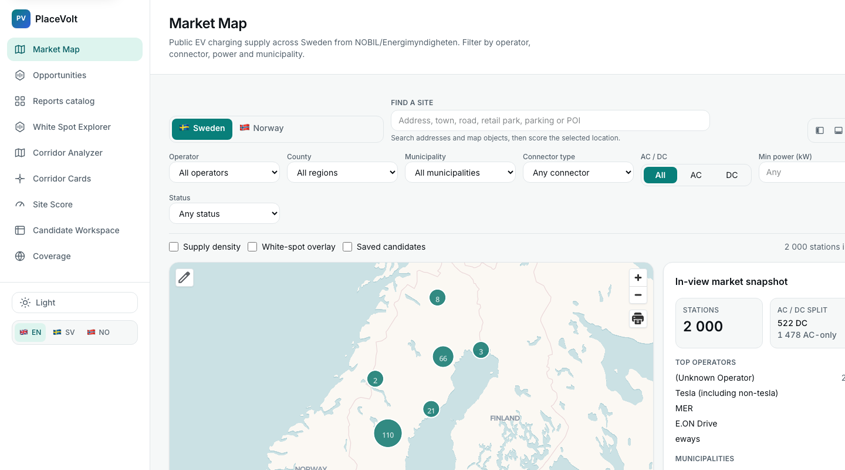Zoom in with the map plus button

pyautogui.click(x=638, y=278)
